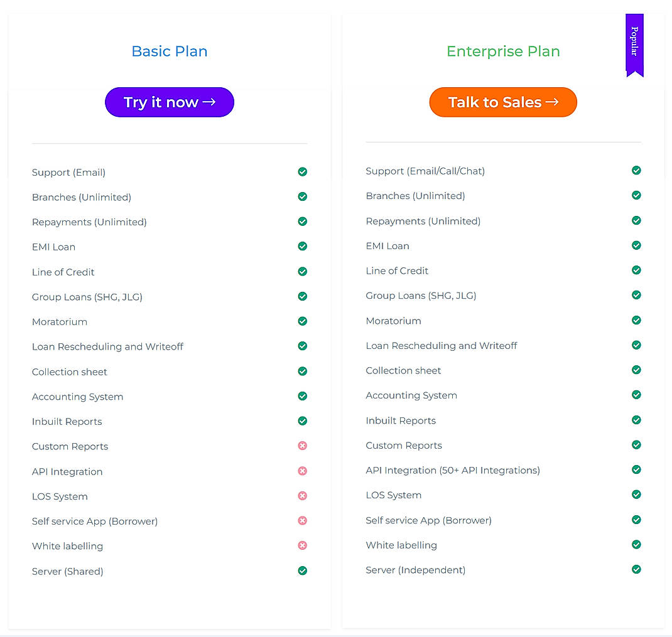Click the purple Popular ribbon badge
672x637 pixels.
(634, 44)
